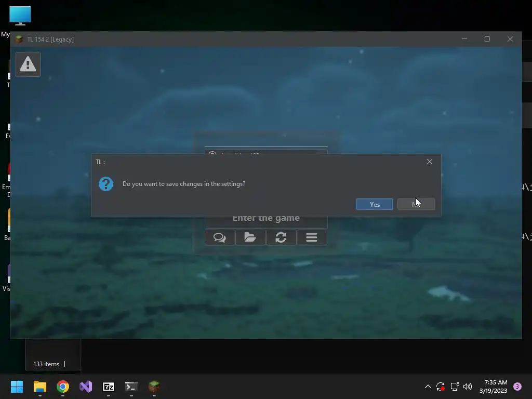Image resolution: width=532 pixels, height=399 pixels.
Task: Minimize the TL 154.2 Legacy window
Action: [464, 39]
